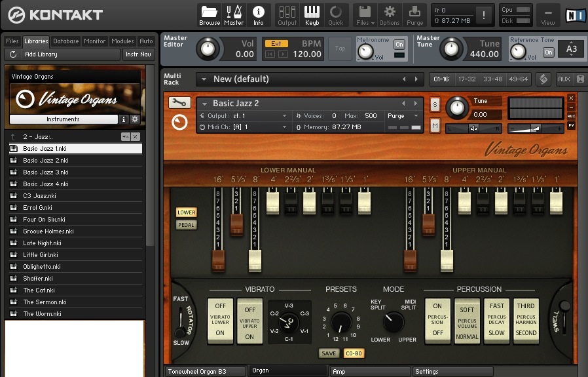This screenshot has height=377, width=588.
Task: Open the Info panel icon
Action: (258, 15)
